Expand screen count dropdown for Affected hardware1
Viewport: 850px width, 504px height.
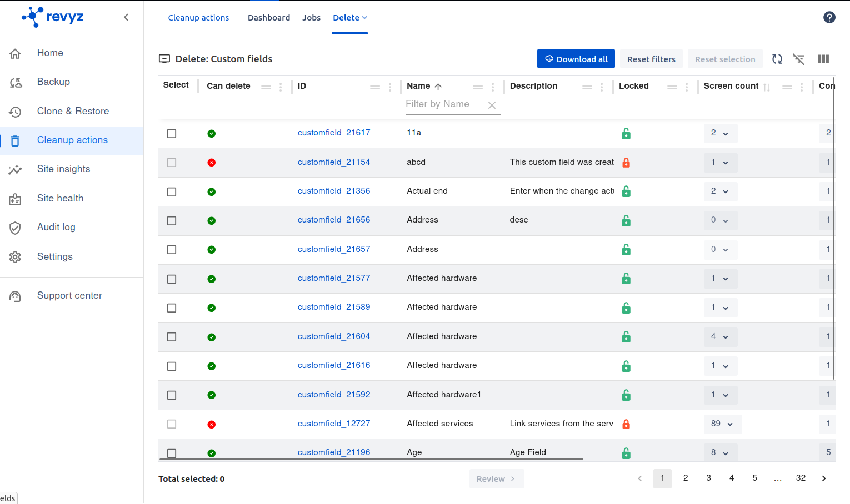[721, 395]
